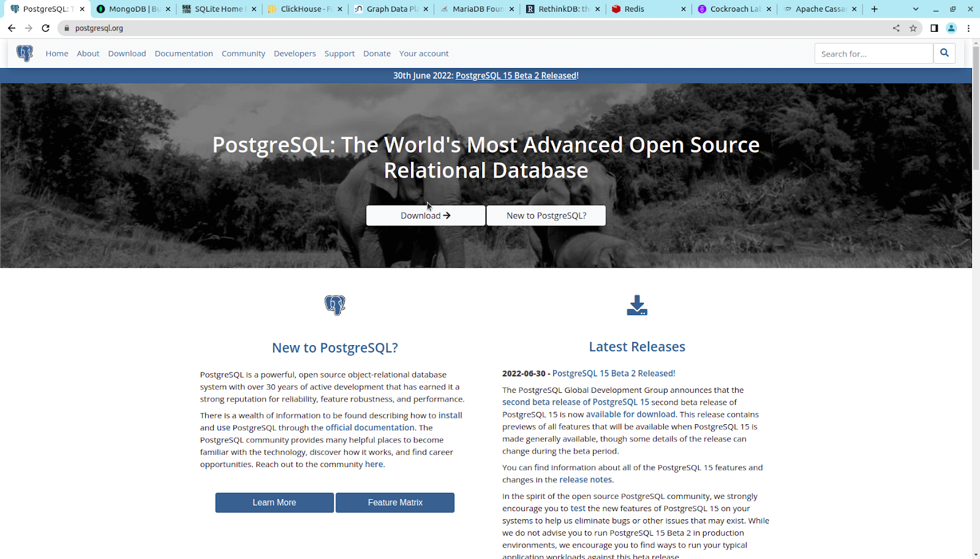Click the download icon above Latest Releases
The width and height of the screenshot is (980, 559).
point(637,305)
